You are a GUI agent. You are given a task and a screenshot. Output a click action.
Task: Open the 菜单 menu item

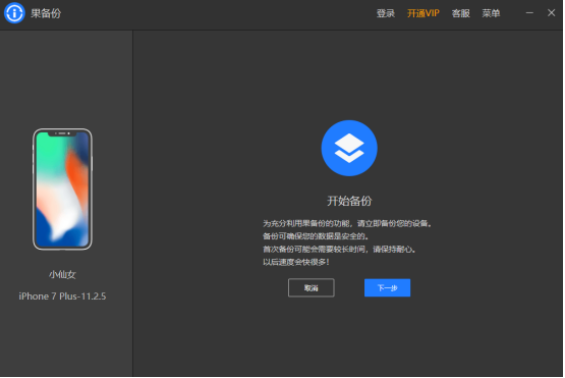491,14
